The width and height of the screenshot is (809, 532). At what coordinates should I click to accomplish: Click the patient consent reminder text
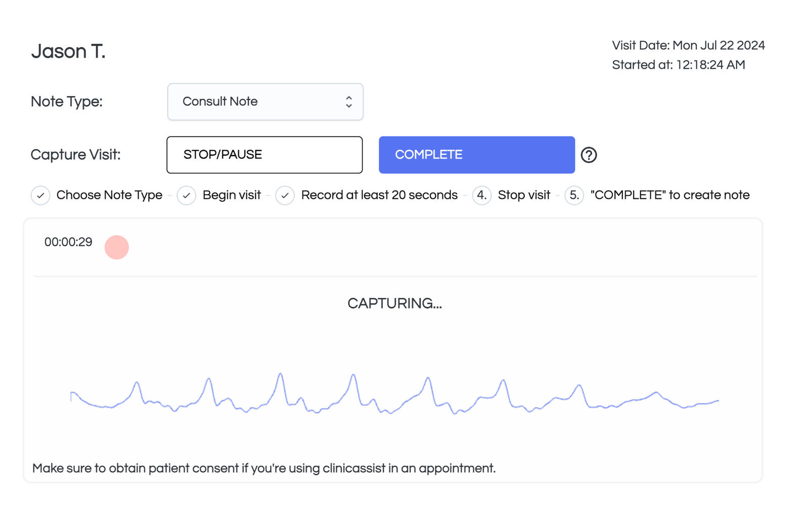(263, 468)
